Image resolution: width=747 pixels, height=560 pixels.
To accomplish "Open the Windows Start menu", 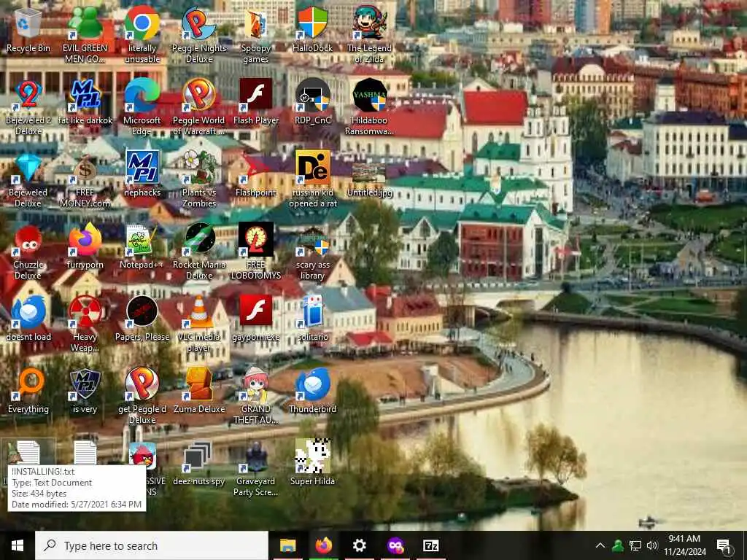I will point(18,545).
